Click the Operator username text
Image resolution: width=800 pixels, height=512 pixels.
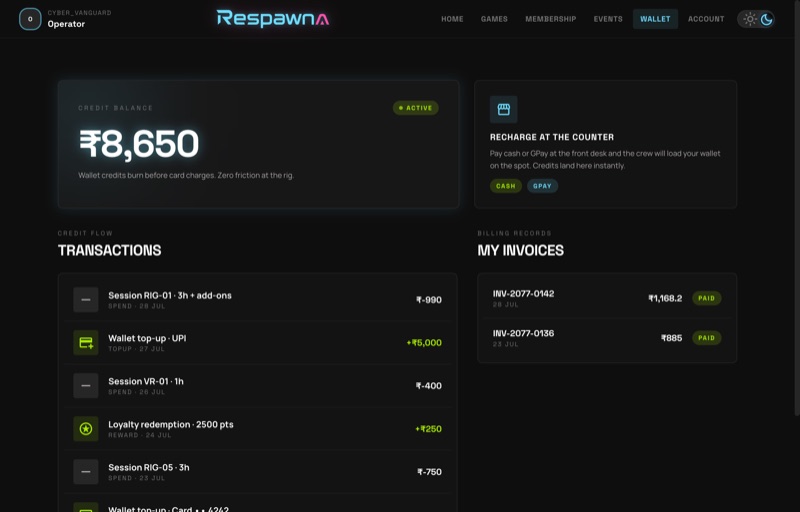point(66,24)
